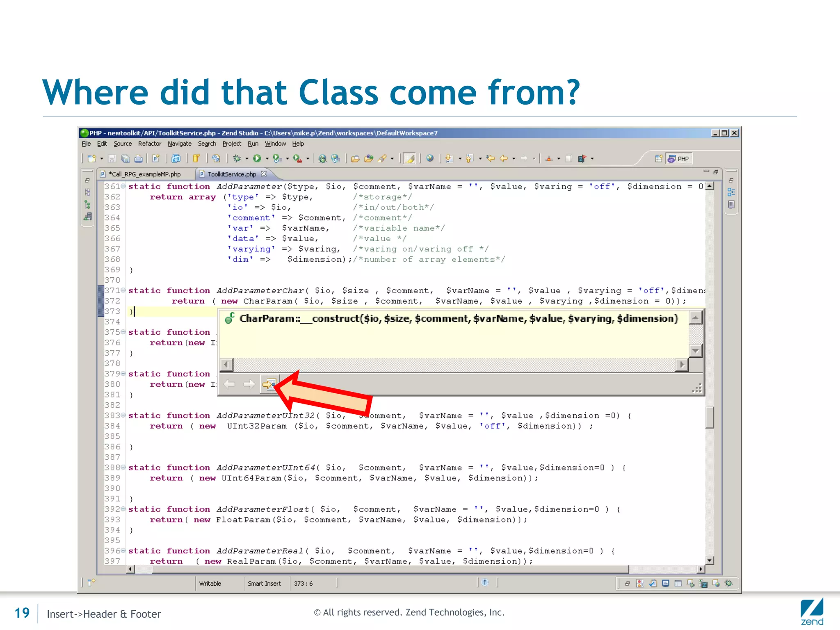Click the Search flashlight icon

(x=383, y=159)
